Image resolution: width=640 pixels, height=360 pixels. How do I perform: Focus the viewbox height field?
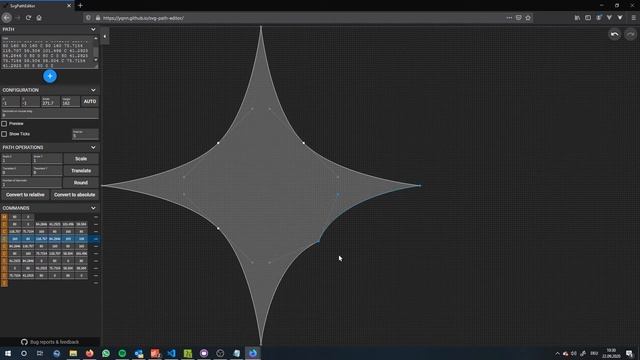point(70,102)
